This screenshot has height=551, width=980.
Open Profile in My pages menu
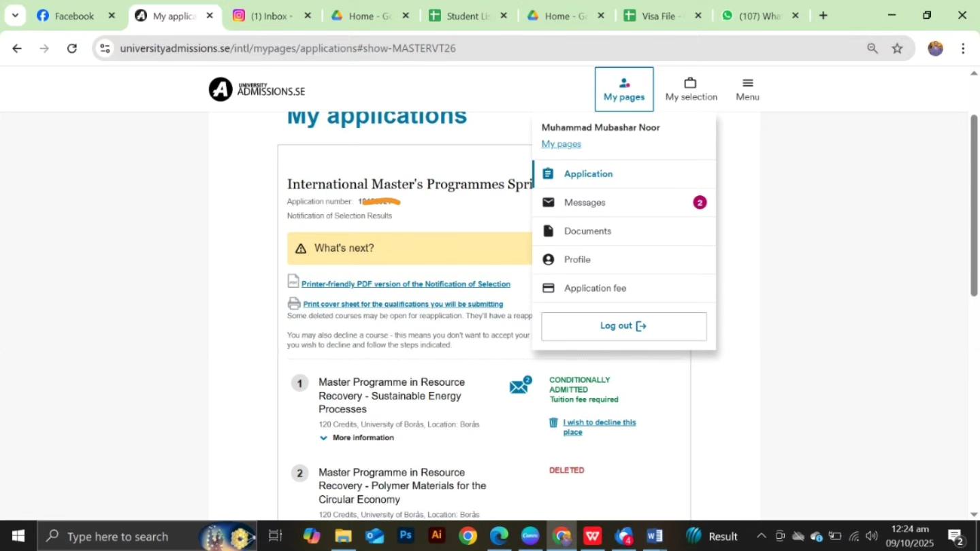pos(624,260)
